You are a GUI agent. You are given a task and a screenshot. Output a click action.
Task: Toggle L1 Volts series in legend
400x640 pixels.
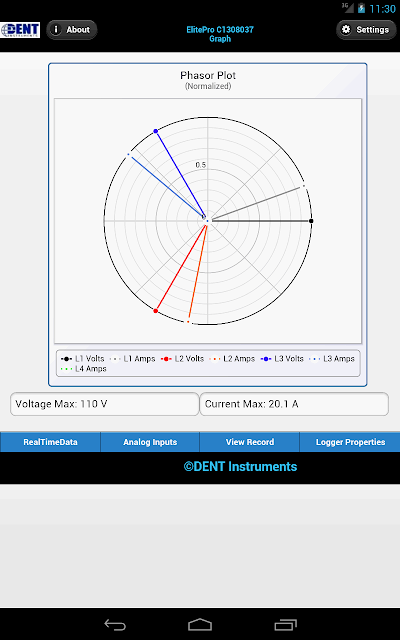[x=83, y=359]
